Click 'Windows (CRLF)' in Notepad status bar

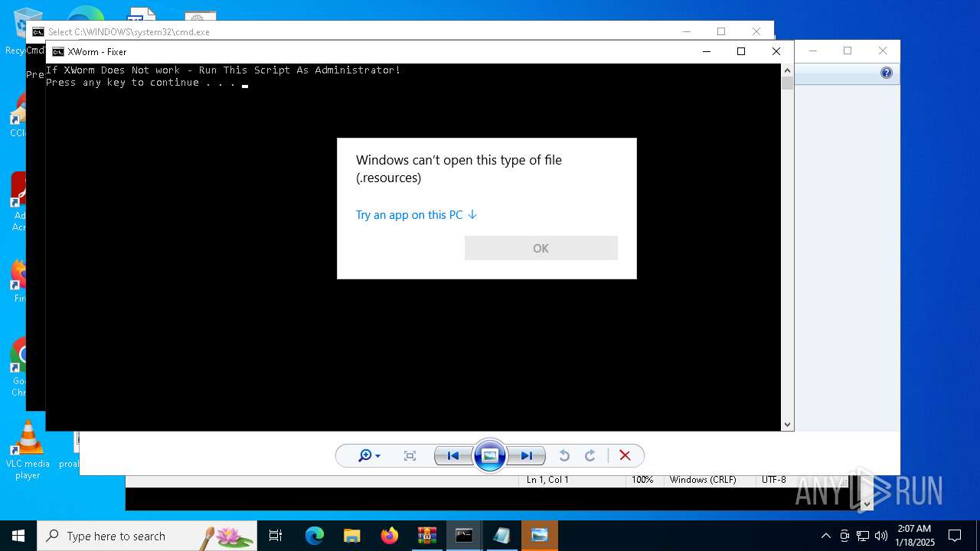point(703,480)
